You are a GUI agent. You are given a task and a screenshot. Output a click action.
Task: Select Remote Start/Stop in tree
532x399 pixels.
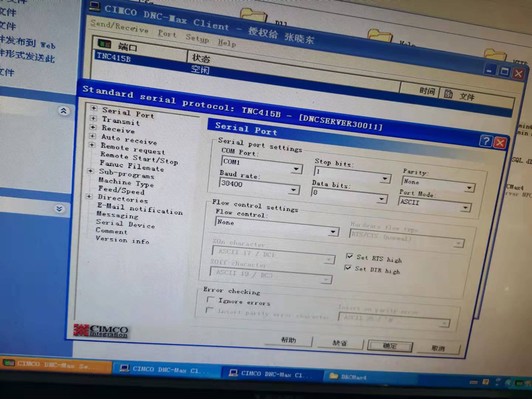pos(139,158)
